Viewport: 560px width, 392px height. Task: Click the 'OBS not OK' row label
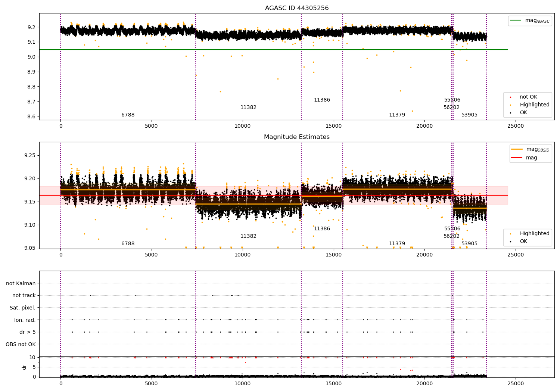pyautogui.click(x=21, y=344)
